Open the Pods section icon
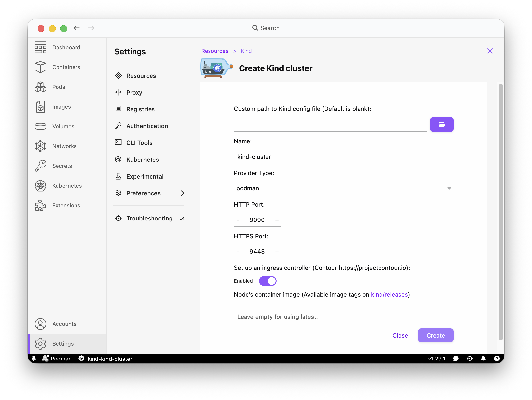Viewport: 532px width, 400px height. coord(40,87)
